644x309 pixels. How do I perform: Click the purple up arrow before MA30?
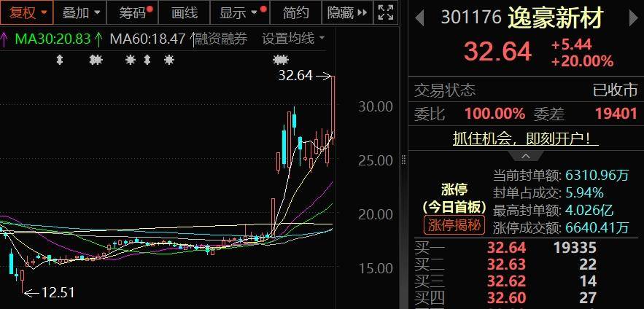pos(4,39)
